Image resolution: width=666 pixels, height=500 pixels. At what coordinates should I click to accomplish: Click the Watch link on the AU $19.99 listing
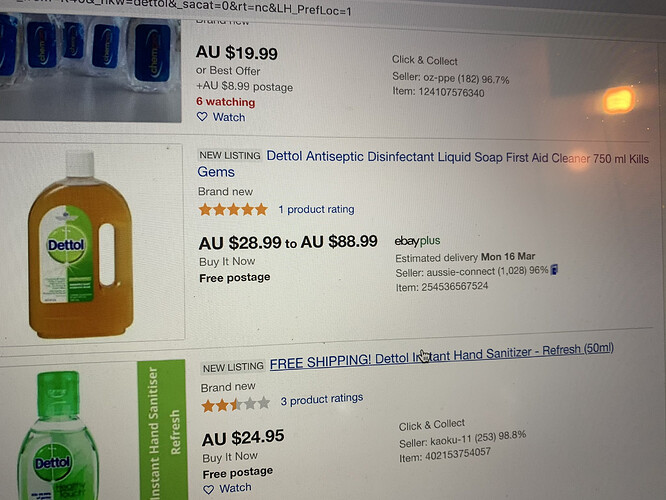coord(229,117)
